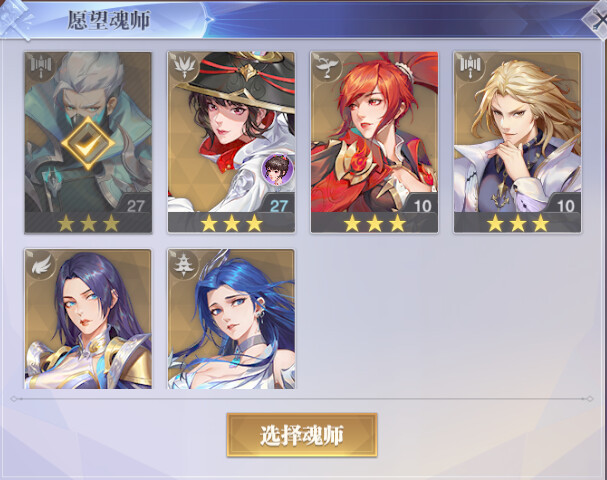Click the gold checkmark on the masked character card
This screenshot has width=607, height=480.
coord(88,143)
